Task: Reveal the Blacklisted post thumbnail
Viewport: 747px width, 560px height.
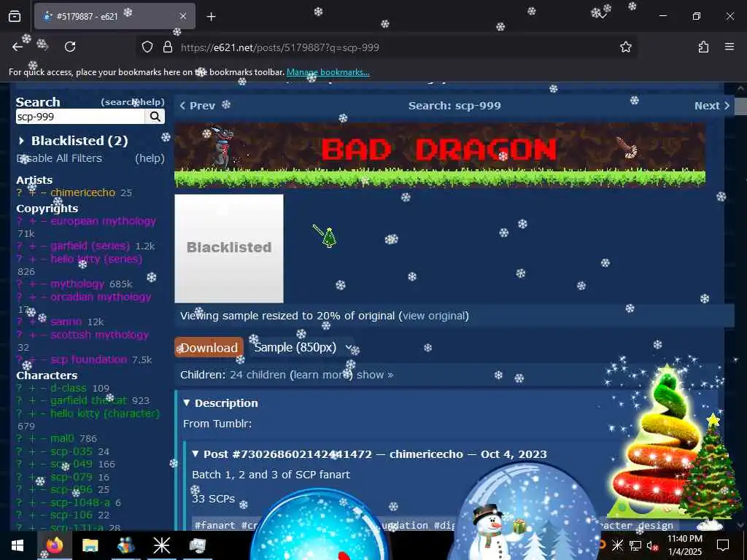Action: coord(229,248)
